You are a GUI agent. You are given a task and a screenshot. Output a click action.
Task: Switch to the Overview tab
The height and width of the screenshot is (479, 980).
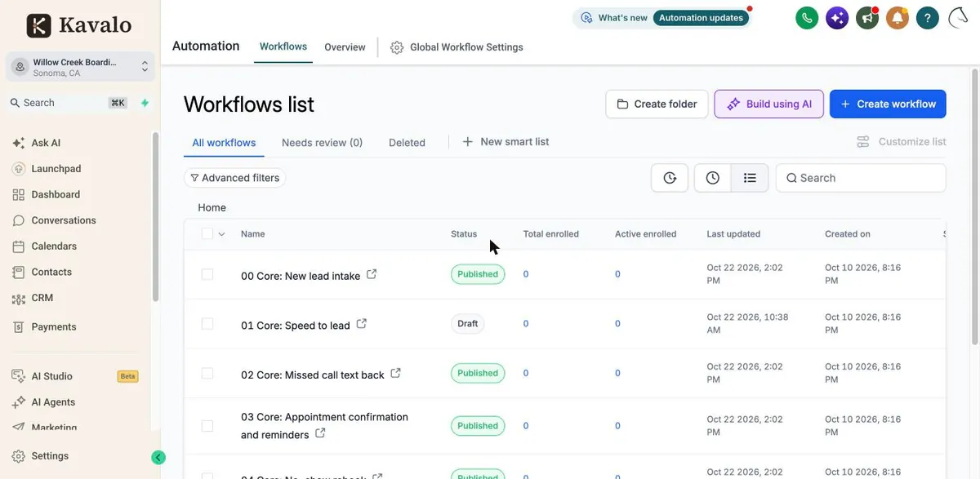[345, 47]
